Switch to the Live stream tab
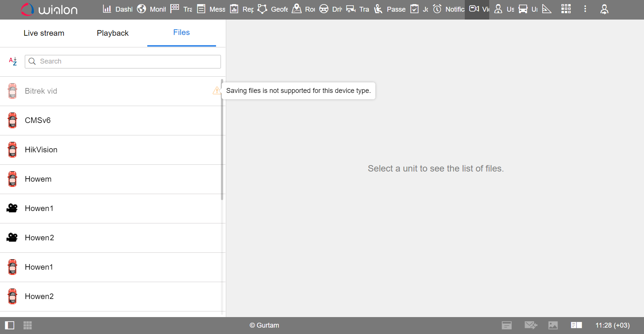The height and width of the screenshot is (334, 644). [44, 33]
